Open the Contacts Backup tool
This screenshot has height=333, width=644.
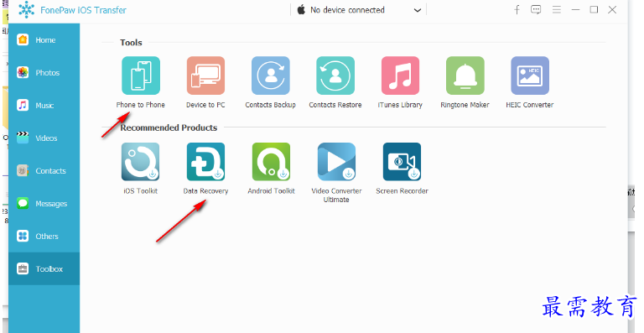click(x=270, y=75)
